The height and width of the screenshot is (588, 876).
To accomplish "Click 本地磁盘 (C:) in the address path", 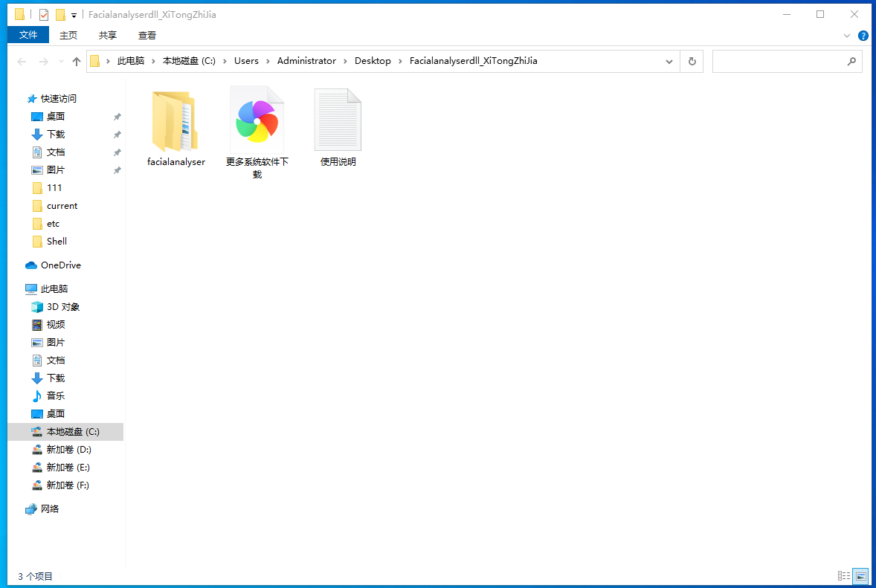I will 189,61.
